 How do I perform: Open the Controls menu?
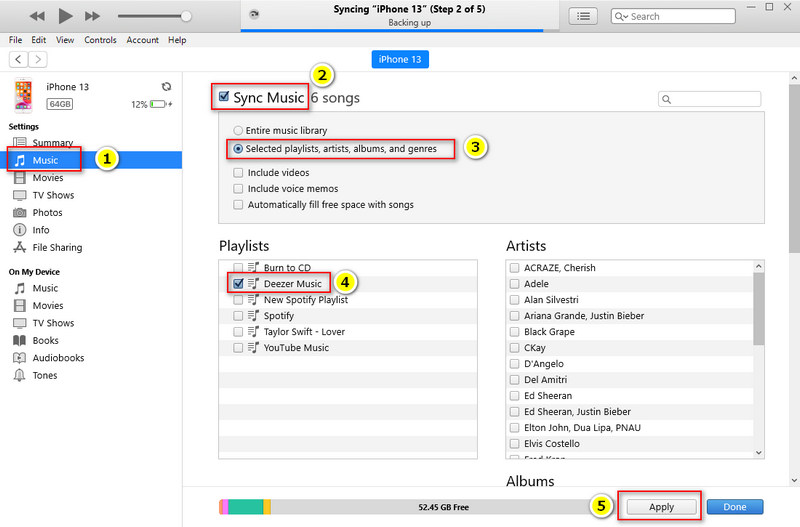click(x=100, y=40)
